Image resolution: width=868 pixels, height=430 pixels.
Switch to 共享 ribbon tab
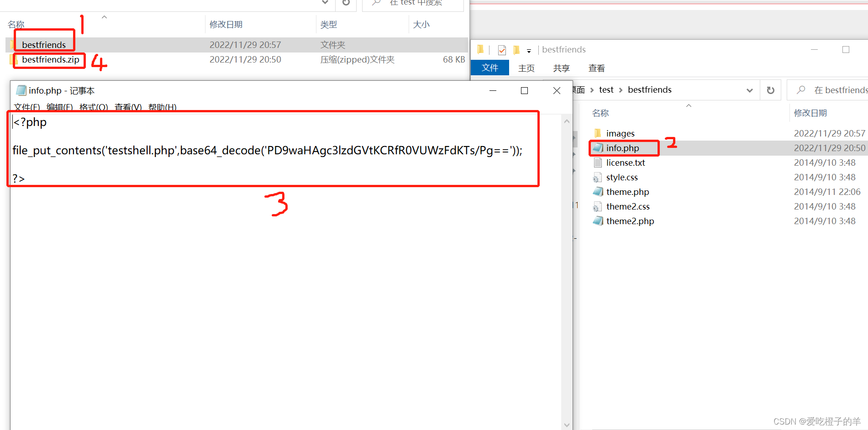tap(562, 68)
